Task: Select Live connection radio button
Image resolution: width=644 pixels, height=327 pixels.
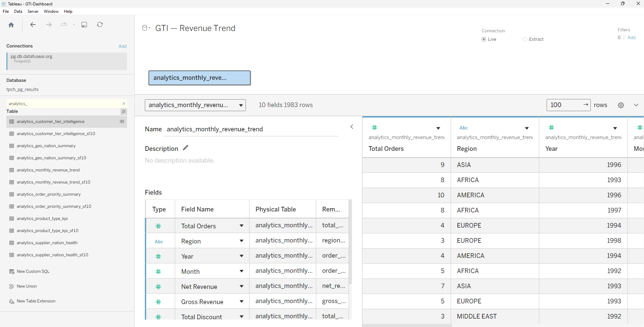Action: tap(484, 39)
